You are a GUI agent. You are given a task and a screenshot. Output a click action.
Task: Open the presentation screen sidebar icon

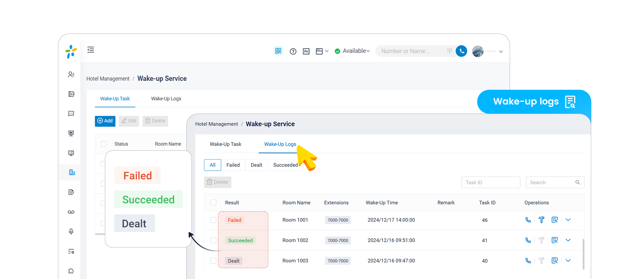(x=71, y=133)
